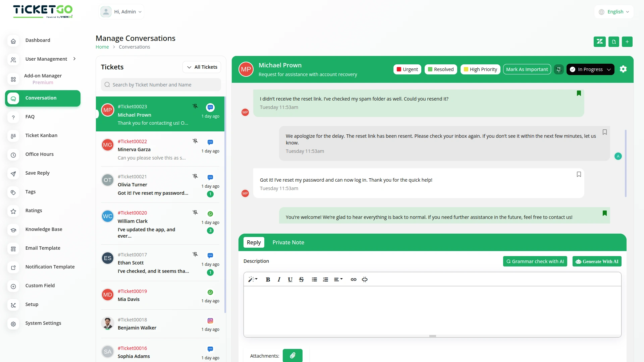Image resolution: width=644 pixels, height=362 pixels.
Task: Click the green plus create ticket button
Action: pos(627,42)
